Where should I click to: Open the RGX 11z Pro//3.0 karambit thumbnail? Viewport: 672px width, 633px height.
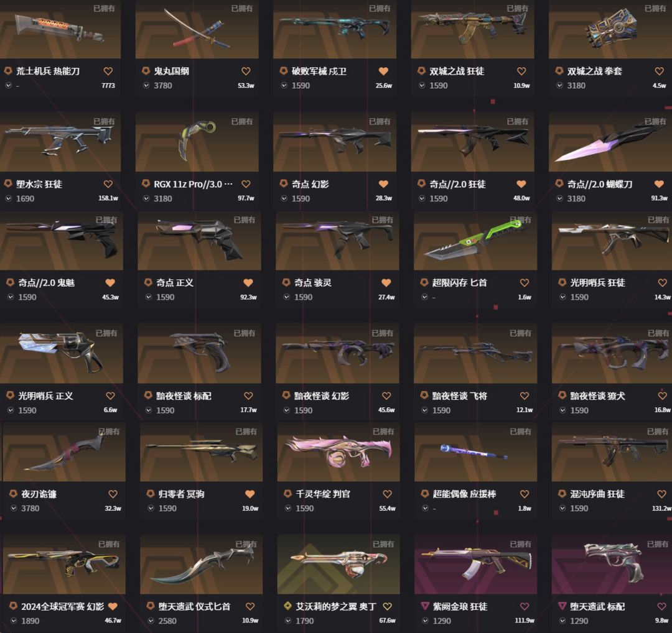point(197,142)
